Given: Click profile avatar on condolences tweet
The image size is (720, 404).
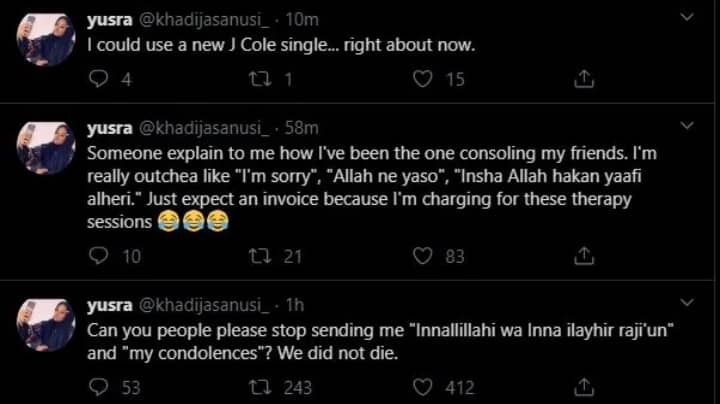Looking at the screenshot, I should click(46, 324).
